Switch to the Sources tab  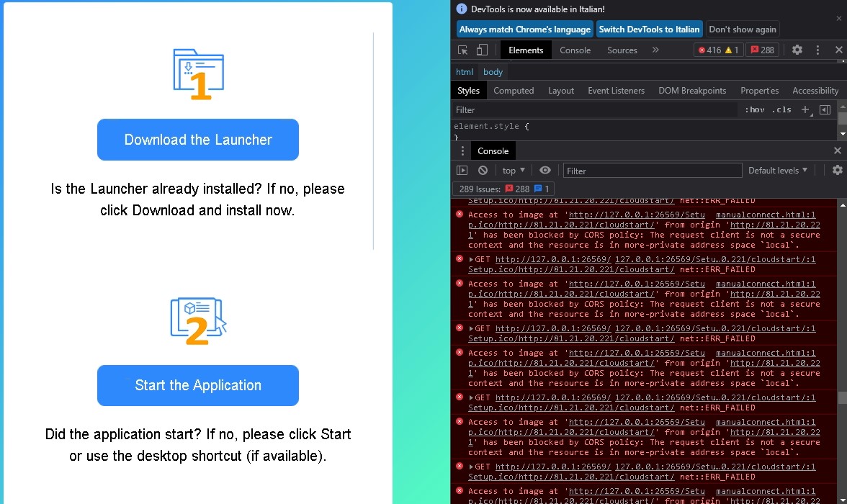point(622,50)
